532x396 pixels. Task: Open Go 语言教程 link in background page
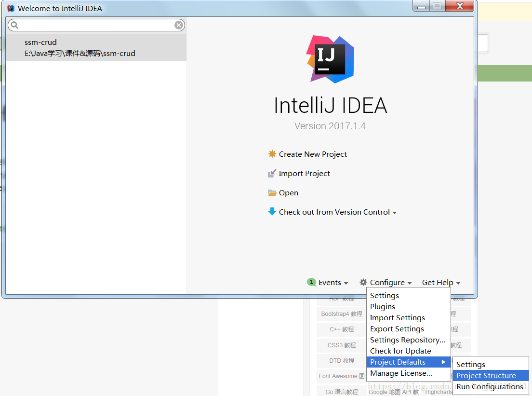(341, 392)
